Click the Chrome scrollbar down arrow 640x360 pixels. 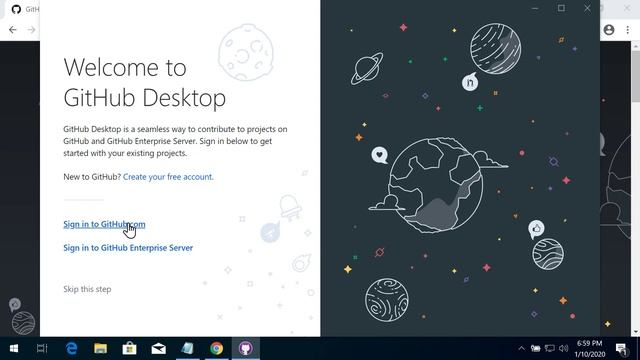[x=636, y=332]
